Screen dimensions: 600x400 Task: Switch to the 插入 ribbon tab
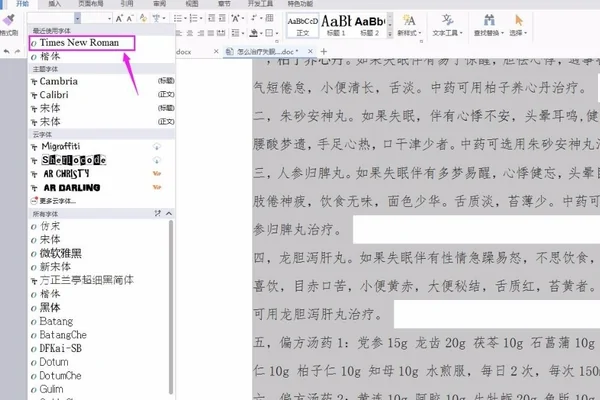pyautogui.click(x=55, y=4)
